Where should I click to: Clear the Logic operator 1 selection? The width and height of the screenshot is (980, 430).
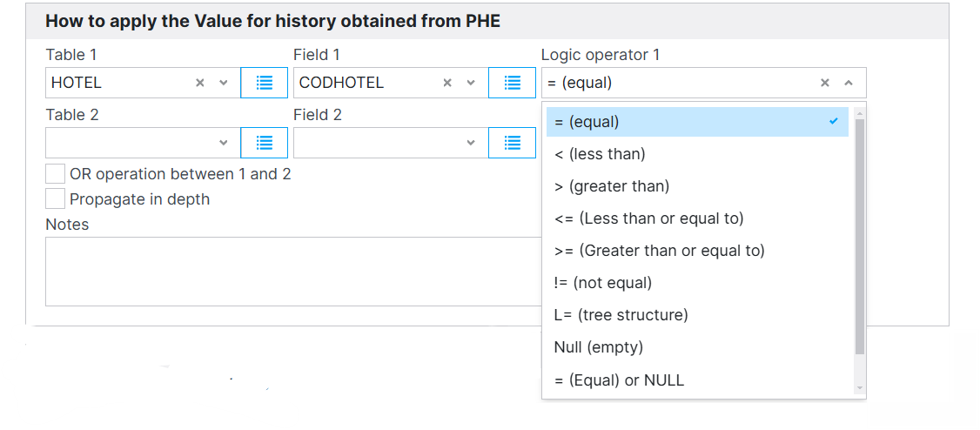(x=825, y=83)
